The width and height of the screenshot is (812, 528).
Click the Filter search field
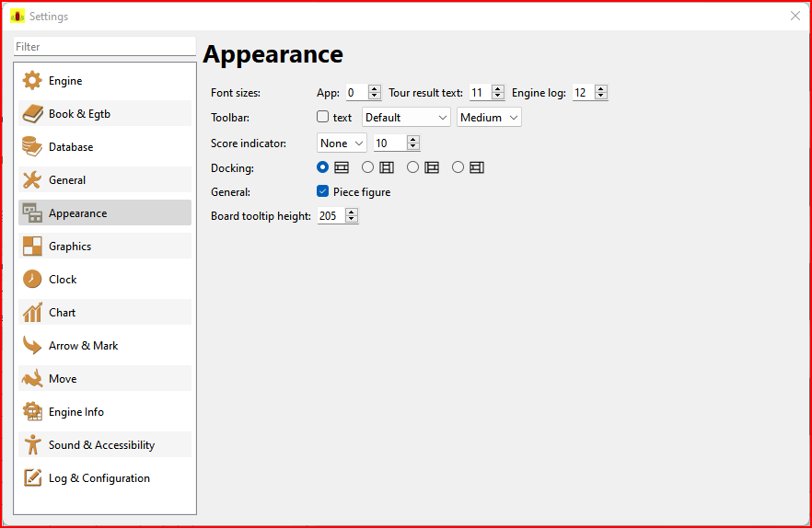click(x=104, y=47)
